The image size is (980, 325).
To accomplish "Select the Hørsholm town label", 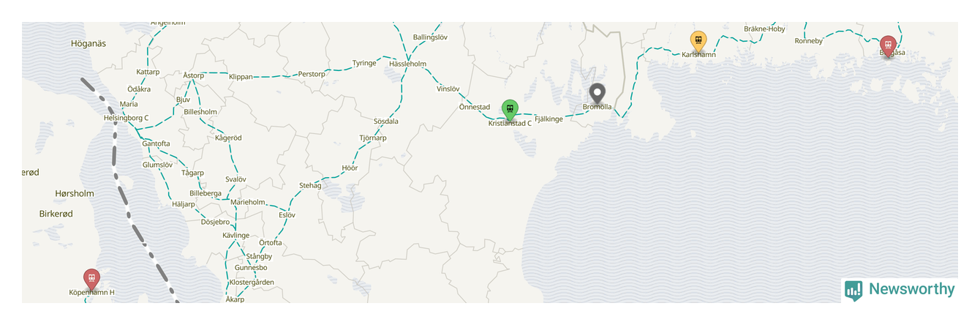I will [75, 194].
